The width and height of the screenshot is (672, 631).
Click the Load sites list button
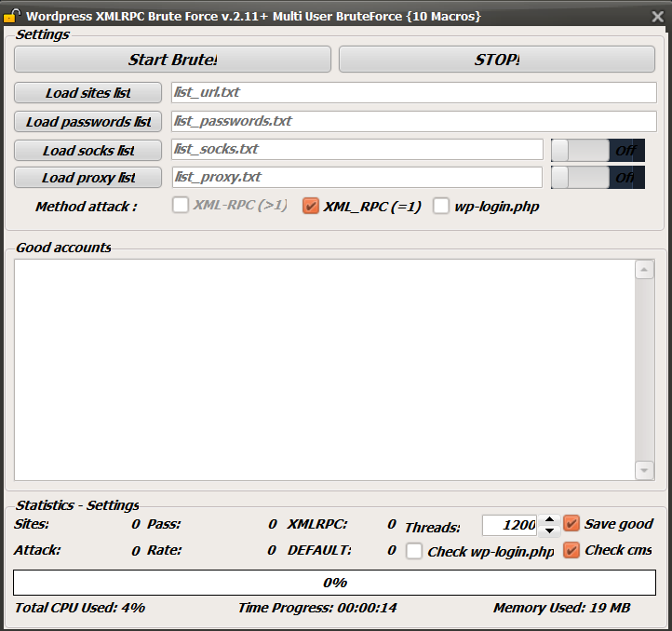(x=88, y=93)
